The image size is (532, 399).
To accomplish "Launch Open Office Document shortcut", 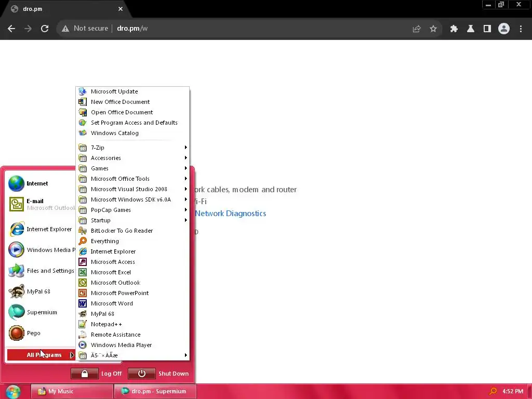I will [x=132, y=112].
